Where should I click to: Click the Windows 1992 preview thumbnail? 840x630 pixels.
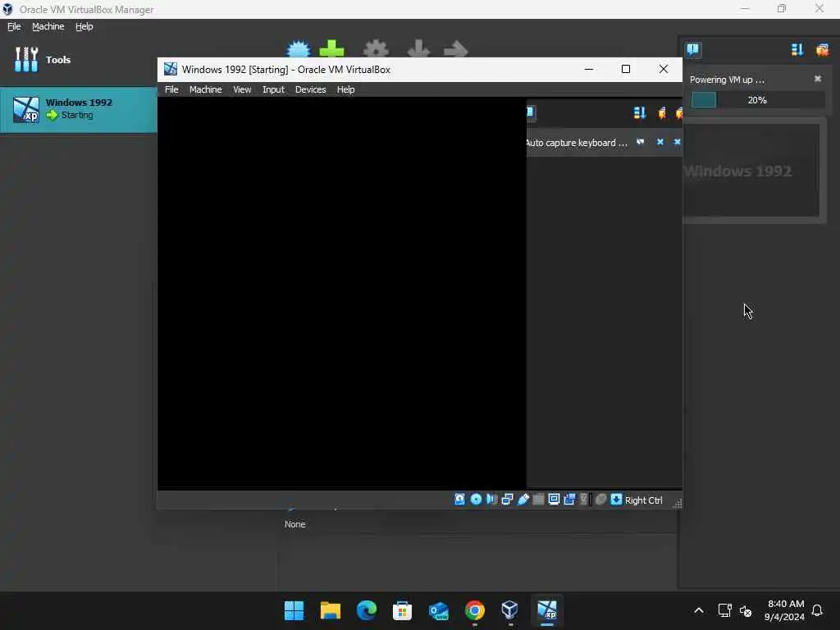click(753, 171)
